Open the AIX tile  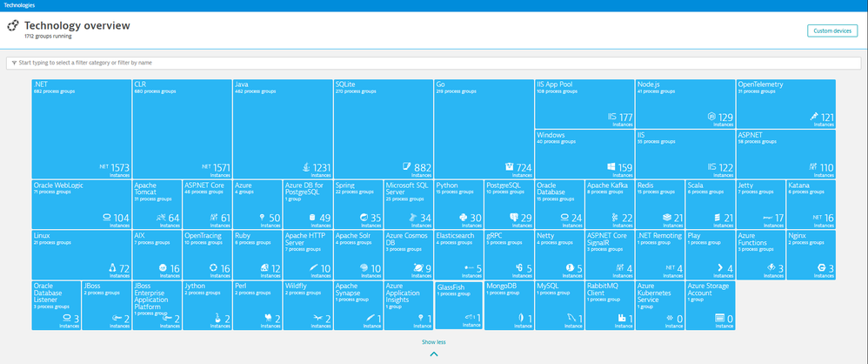pyautogui.click(x=157, y=255)
